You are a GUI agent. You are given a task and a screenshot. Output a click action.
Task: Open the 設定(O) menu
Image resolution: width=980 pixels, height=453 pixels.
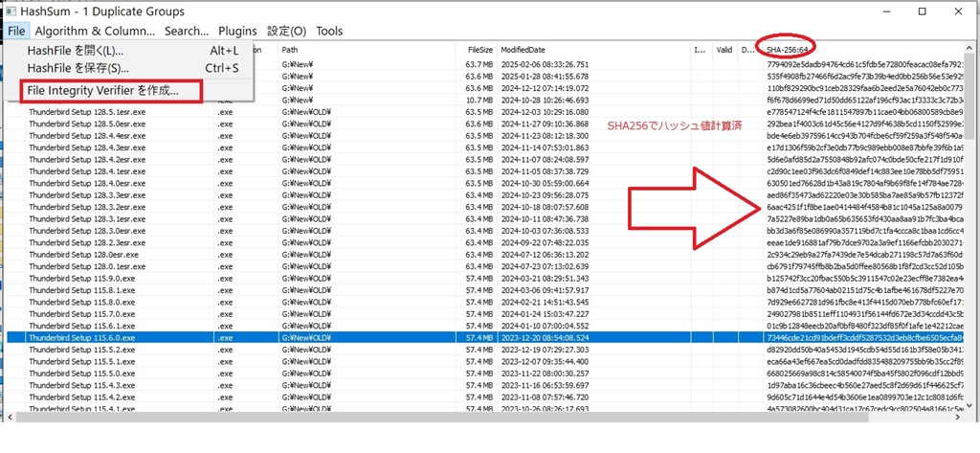(286, 31)
